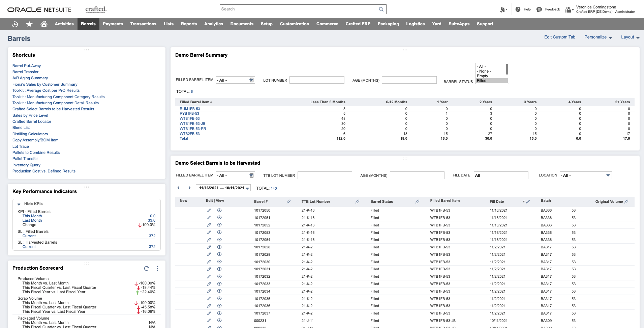Edit barrel 10172050 using the pencil icon
The image size is (644, 328).
pyautogui.click(x=209, y=210)
